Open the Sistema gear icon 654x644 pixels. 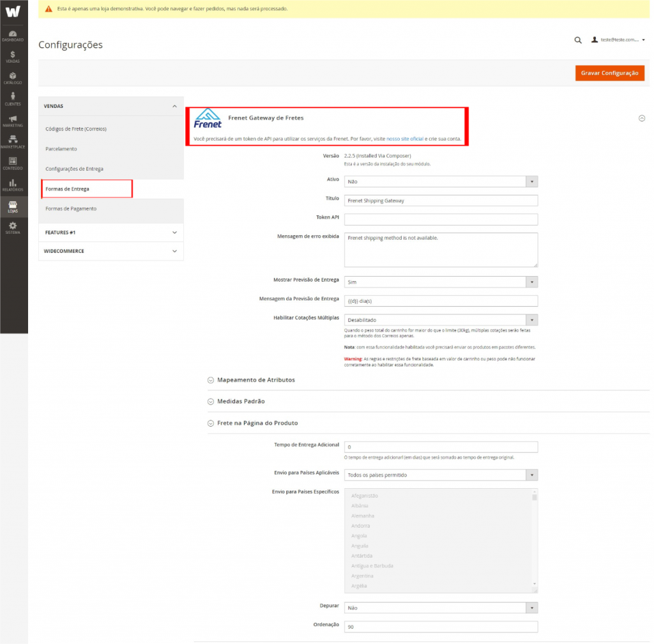click(x=13, y=228)
